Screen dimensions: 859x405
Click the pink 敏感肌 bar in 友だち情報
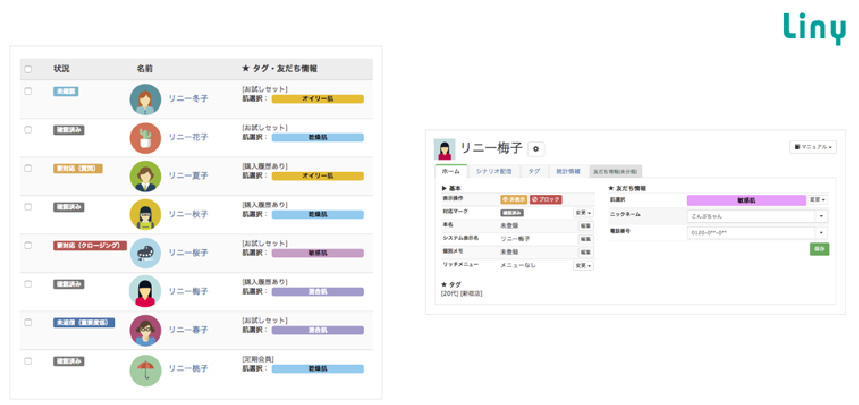746,201
